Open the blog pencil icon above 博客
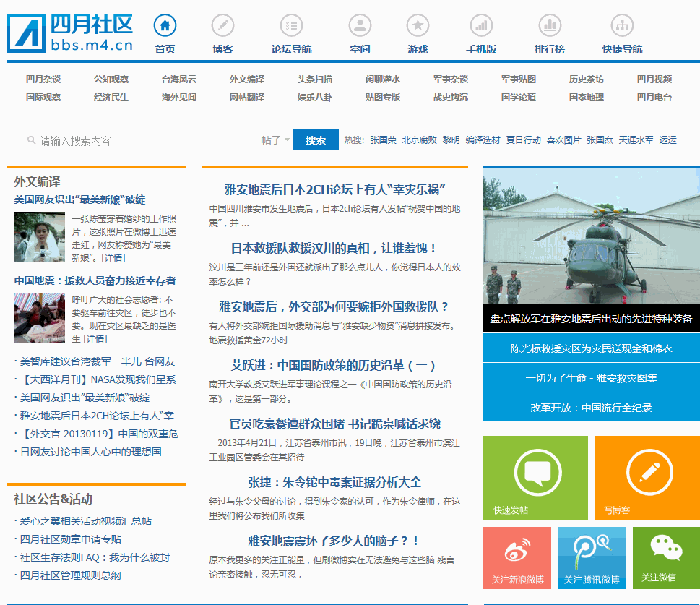Viewport: 700px width, 605px height. tap(222, 26)
